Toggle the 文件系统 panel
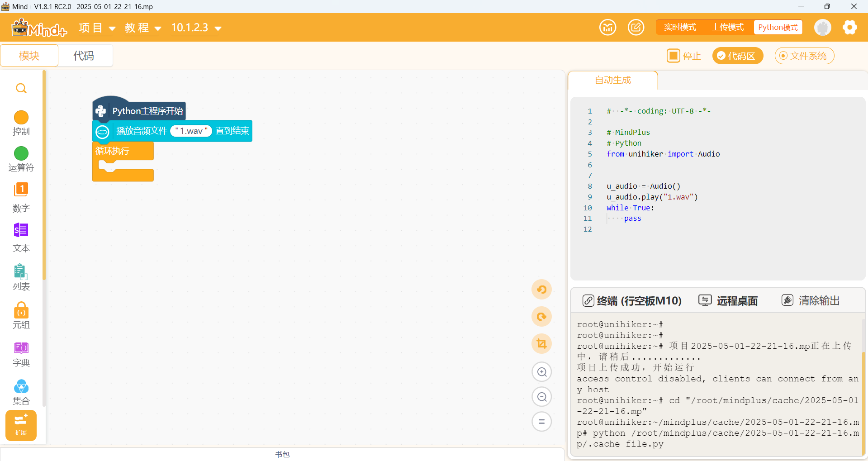This screenshot has height=461, width=868. pyautogui.click(x=804, y=56)
